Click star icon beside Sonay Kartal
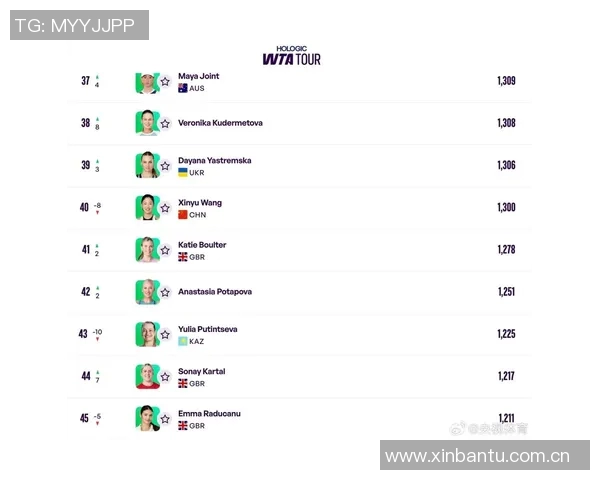 165,377
